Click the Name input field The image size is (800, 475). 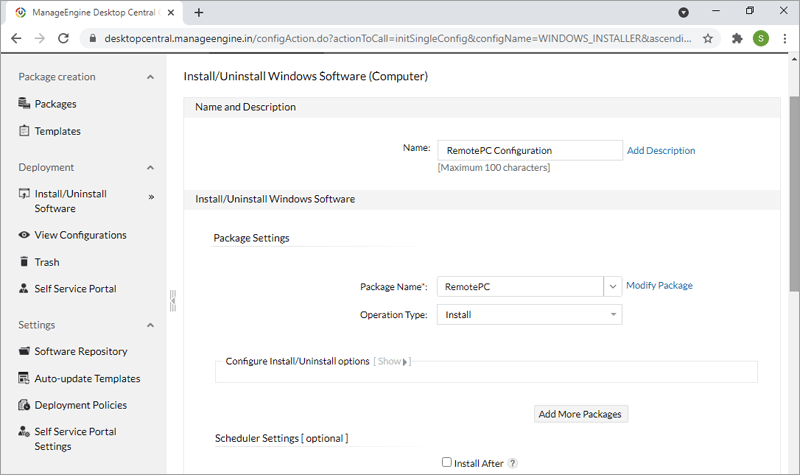point(530,151)
